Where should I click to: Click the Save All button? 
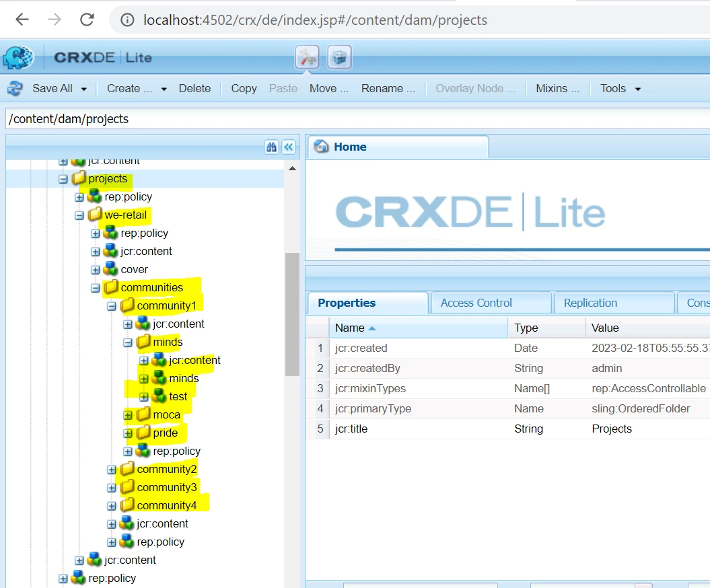coord(52,88)
